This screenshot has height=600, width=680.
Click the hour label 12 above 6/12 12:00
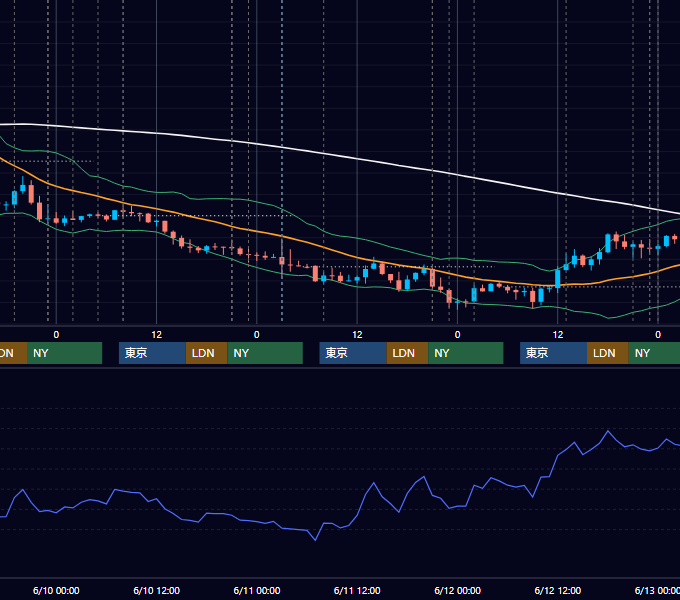(x=558, y=335)
